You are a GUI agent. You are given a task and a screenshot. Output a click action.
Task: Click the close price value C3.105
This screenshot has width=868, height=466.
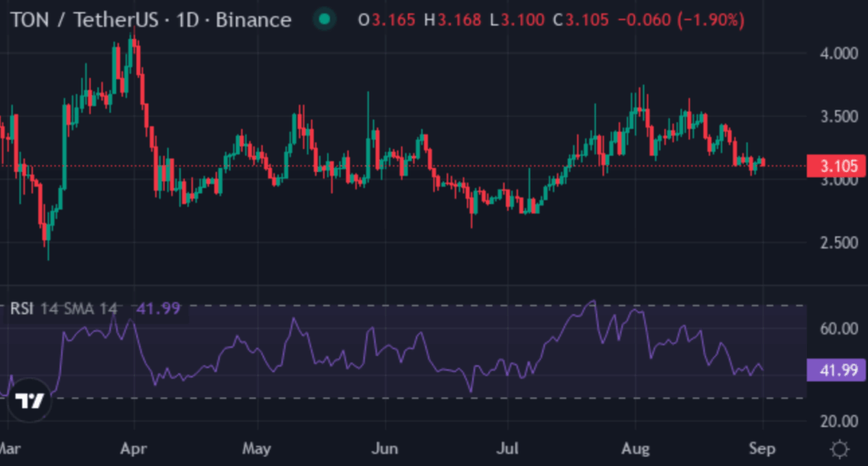click(581, 20)
